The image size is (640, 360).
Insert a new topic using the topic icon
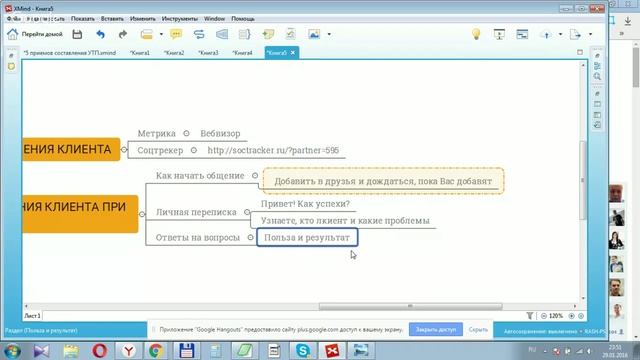coord(147,34)
